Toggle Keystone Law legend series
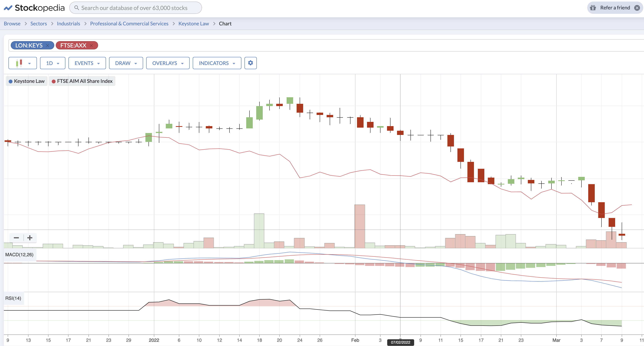The height and width of the screenshot is (346, 644). coord(27,81)
